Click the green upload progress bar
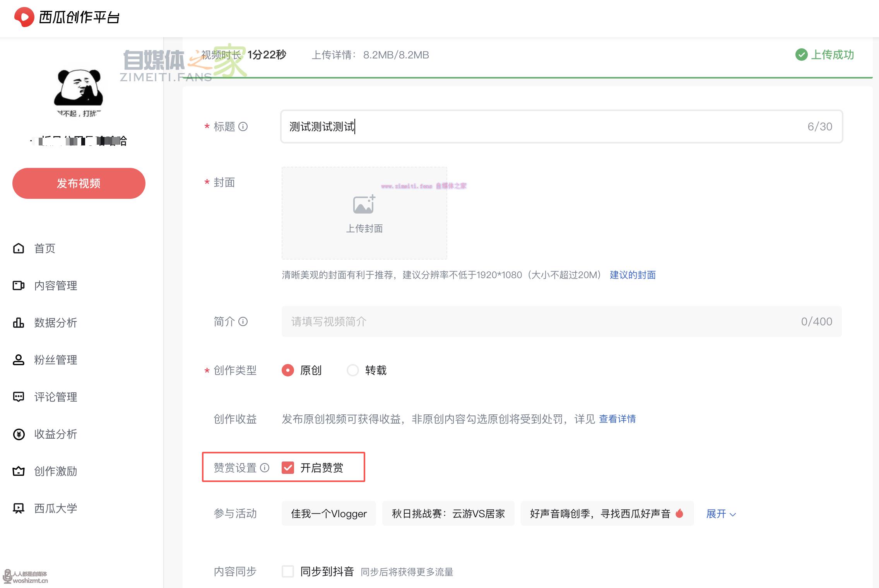879x588 pixels. (503, 77)
